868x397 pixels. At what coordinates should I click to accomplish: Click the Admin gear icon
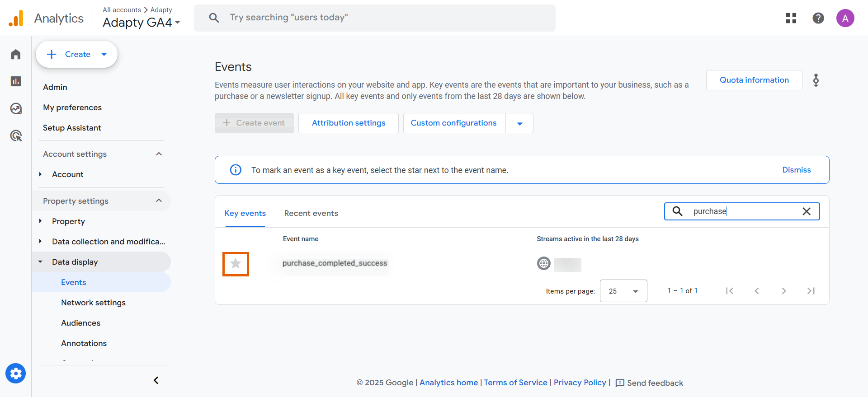point(16,374)
